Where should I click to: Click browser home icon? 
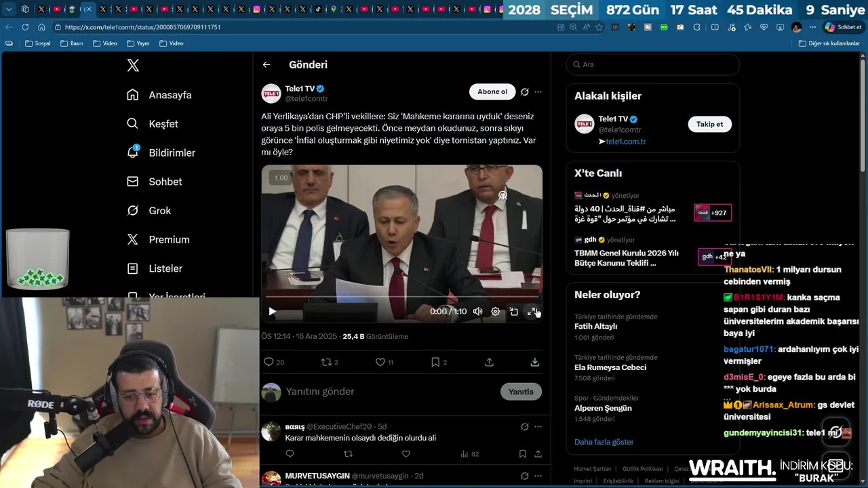click(41, 27)
